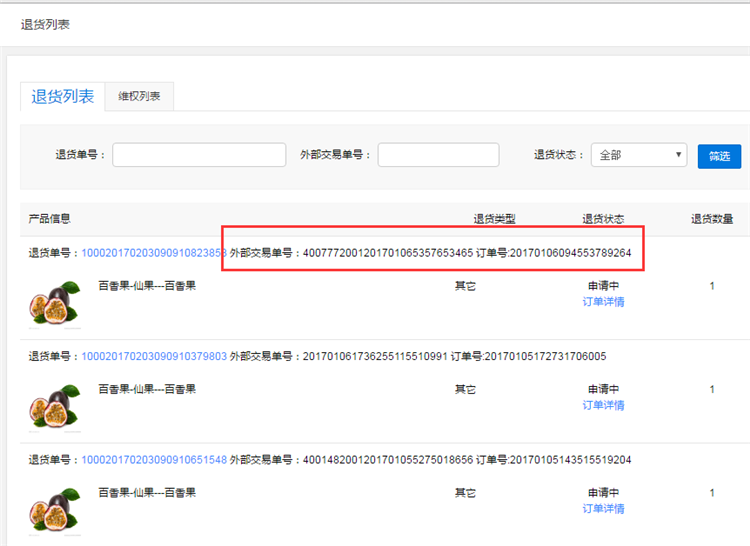This screenshot has width=750, height=546.
Task: Click the 百香果-仙果 product name in the first row
Action: coord(147,286)
